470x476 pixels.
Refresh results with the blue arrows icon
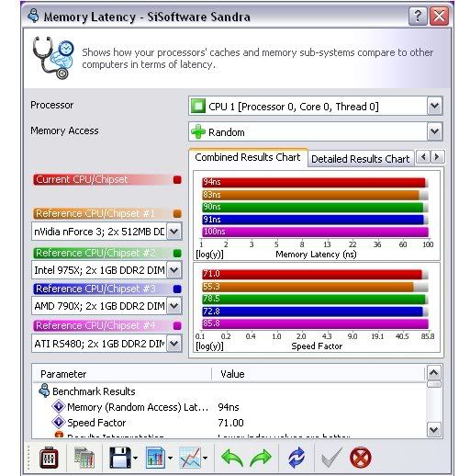click(x=297, y=458)
